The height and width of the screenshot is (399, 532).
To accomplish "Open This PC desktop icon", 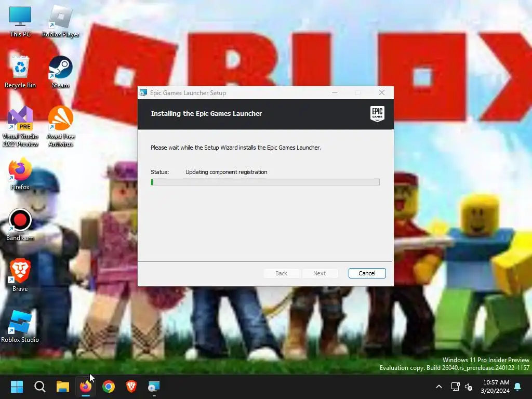I will pos(20,22).
